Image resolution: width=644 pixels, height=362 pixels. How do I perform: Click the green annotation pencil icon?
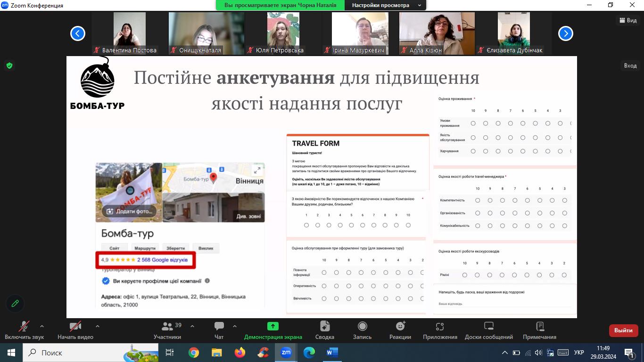[15, 304]
